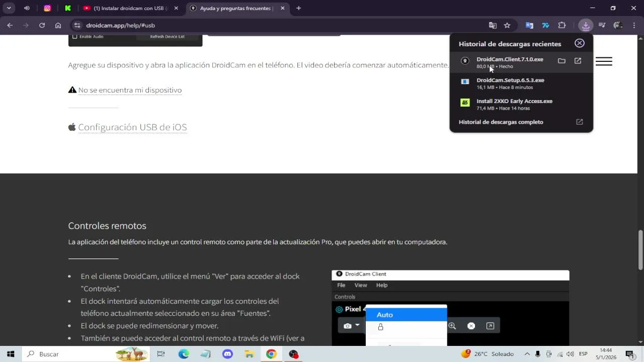Translate this page icon in address bar
This screenshot has height=362, width=644.
(493, 25)
